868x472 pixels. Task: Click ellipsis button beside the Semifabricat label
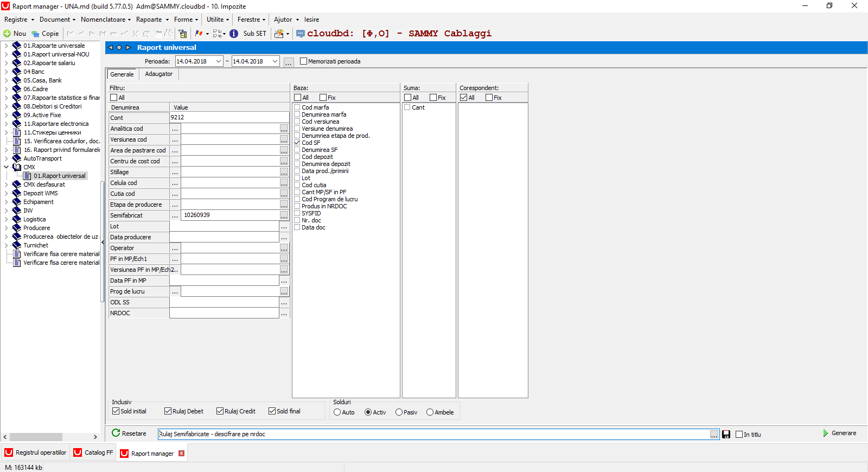[175, 215]
